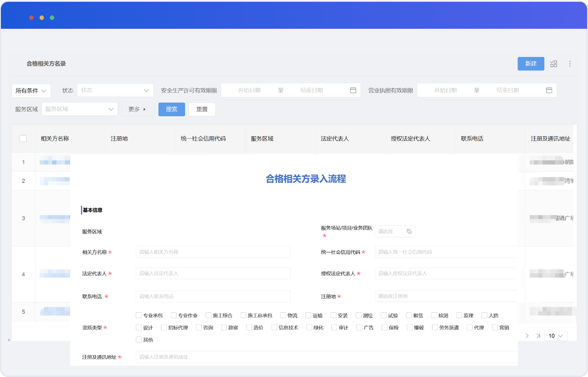Check the 专业承包 qualification checkbox
This screenshot has height=377, width=588.
coord(139,315)
